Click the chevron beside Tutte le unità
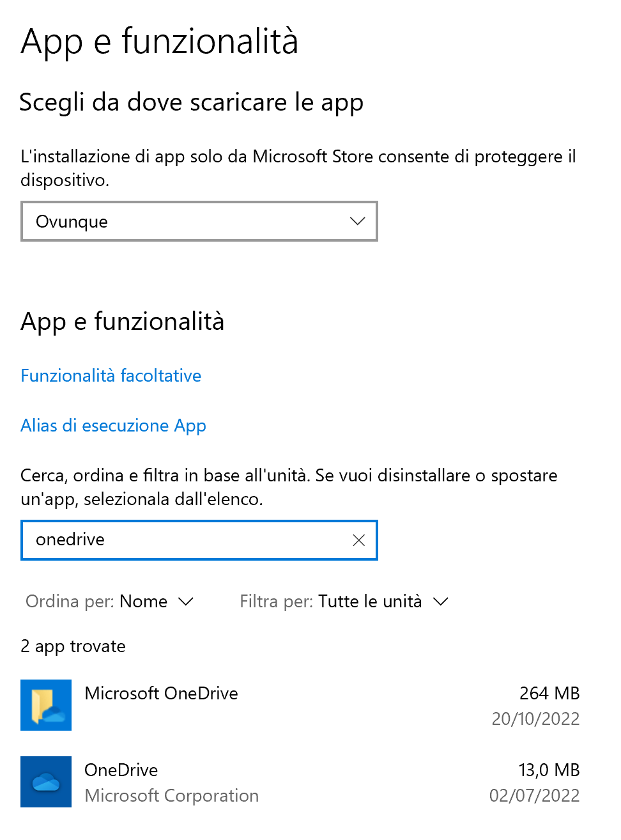 441,602
